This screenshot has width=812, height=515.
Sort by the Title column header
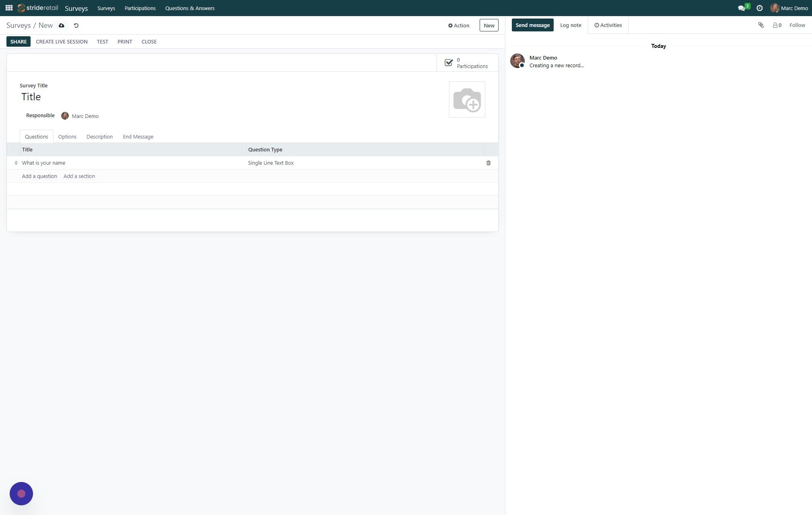[x=133, y=149]
